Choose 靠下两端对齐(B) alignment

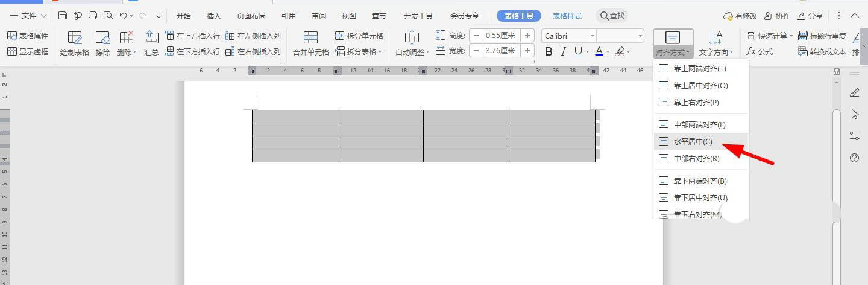point(701,181)
